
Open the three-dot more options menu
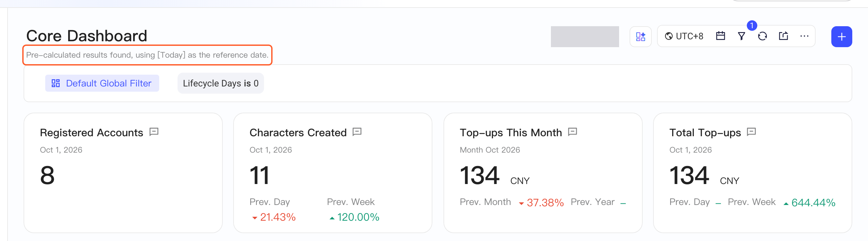804,36
